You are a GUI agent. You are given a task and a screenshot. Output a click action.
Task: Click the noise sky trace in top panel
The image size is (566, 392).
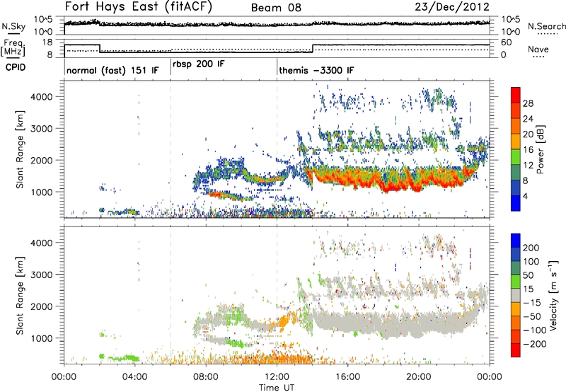click(277, 23)
